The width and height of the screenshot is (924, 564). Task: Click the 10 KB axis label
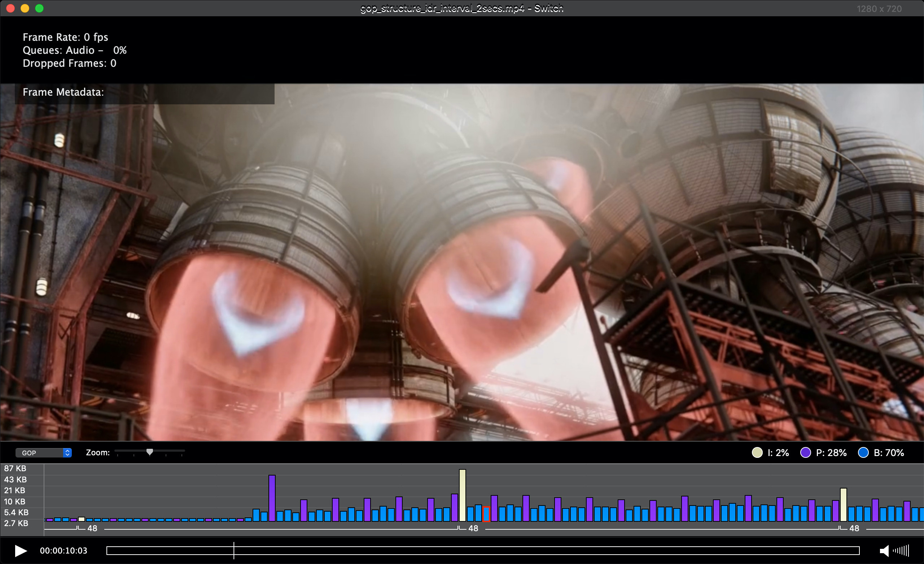click(15, 501)
